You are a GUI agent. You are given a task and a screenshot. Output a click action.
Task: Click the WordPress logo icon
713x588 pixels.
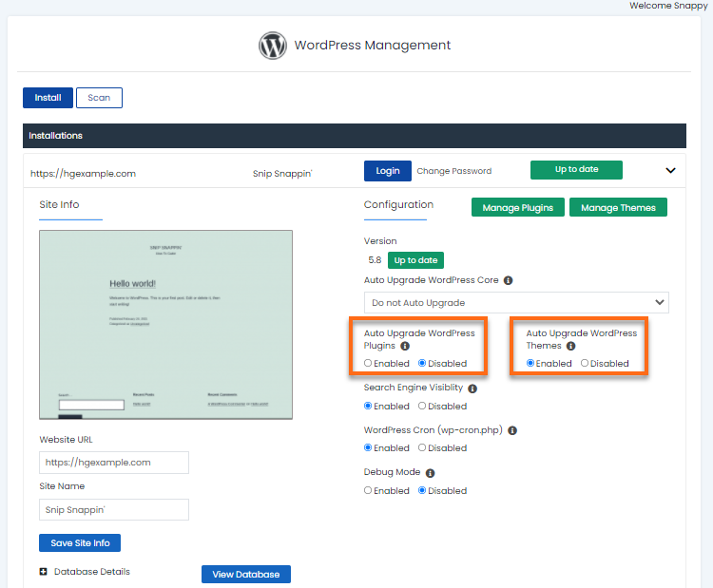pyautogui.click(x=273, y=46)
